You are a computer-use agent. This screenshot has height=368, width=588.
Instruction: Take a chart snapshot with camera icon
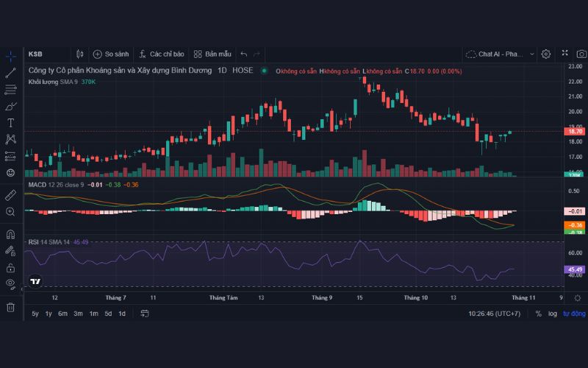(581, 54)
